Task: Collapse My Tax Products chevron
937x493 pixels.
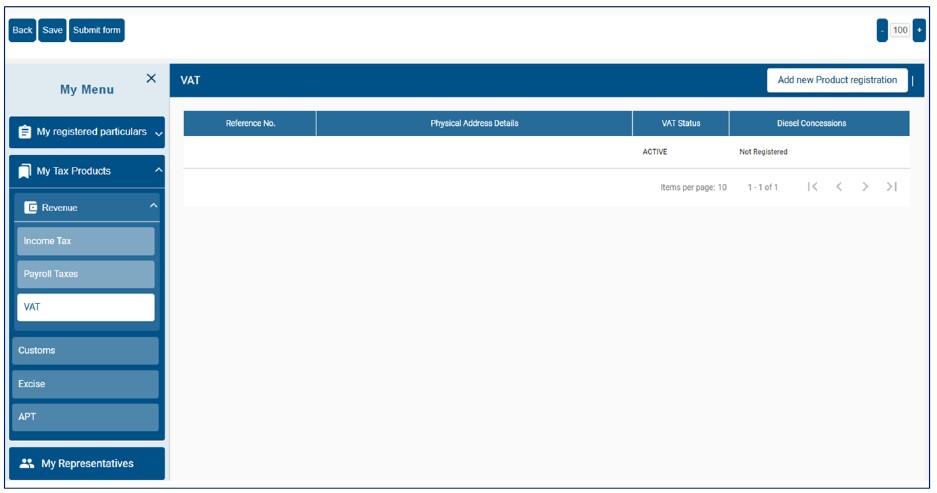Action: 158,170
